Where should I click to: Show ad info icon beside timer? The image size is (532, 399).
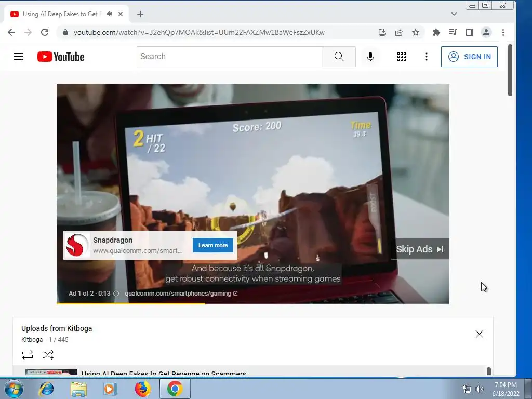(116, 294)
